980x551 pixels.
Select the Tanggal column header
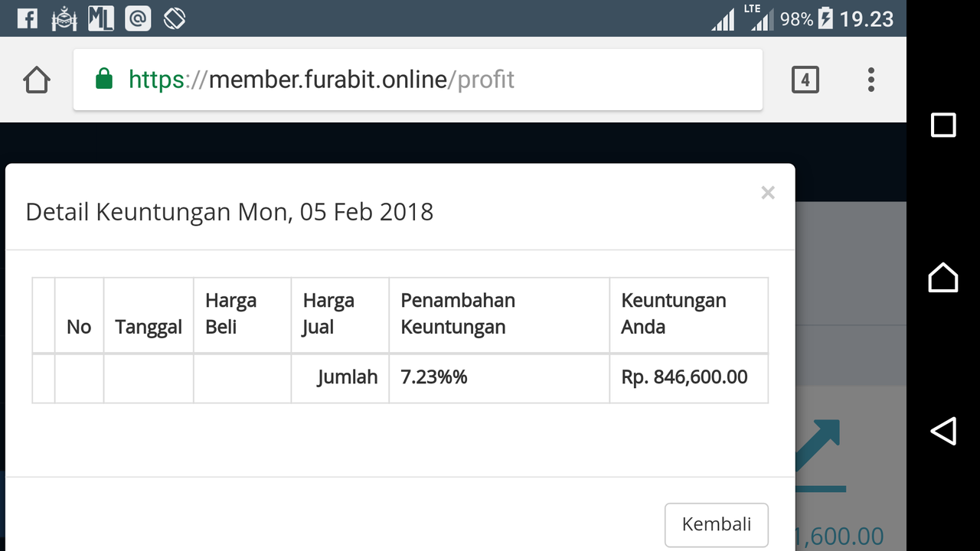pos(149,326)
